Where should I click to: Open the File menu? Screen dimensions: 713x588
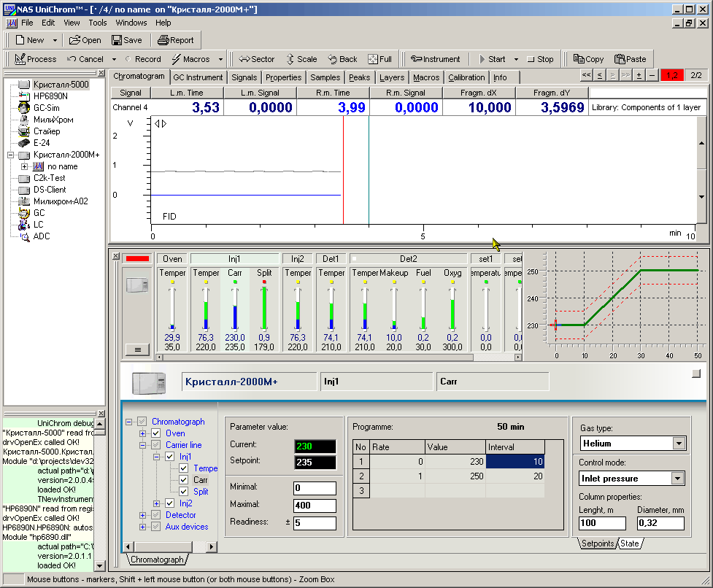point(27,23)
